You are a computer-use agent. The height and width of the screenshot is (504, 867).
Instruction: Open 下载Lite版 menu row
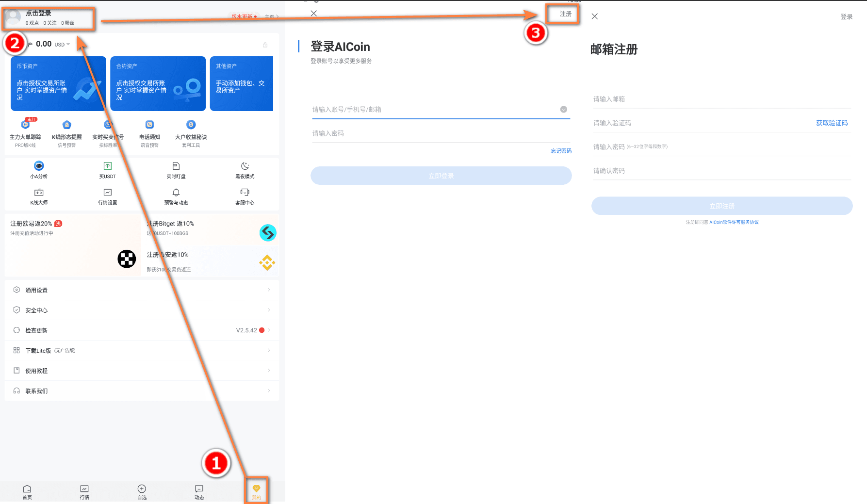[x=142, y=350]
